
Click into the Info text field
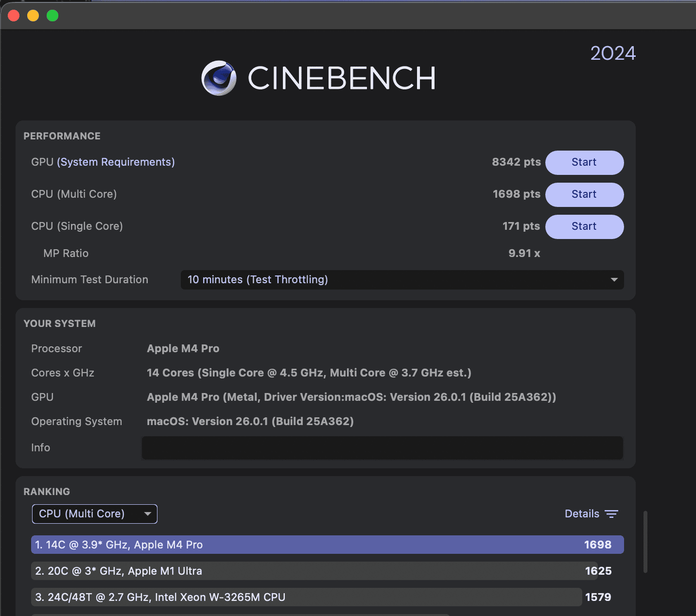(x=382, y=448)
